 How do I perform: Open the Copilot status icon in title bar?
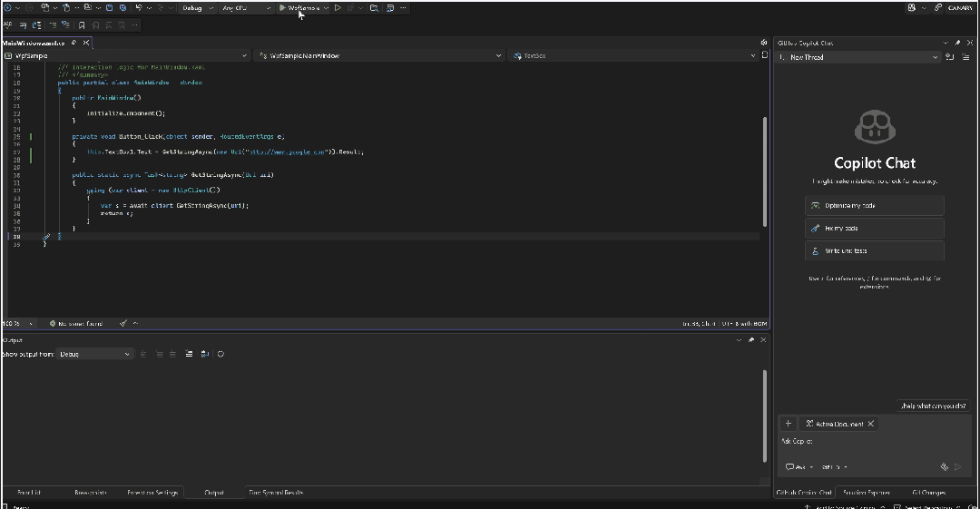(912, 8)
